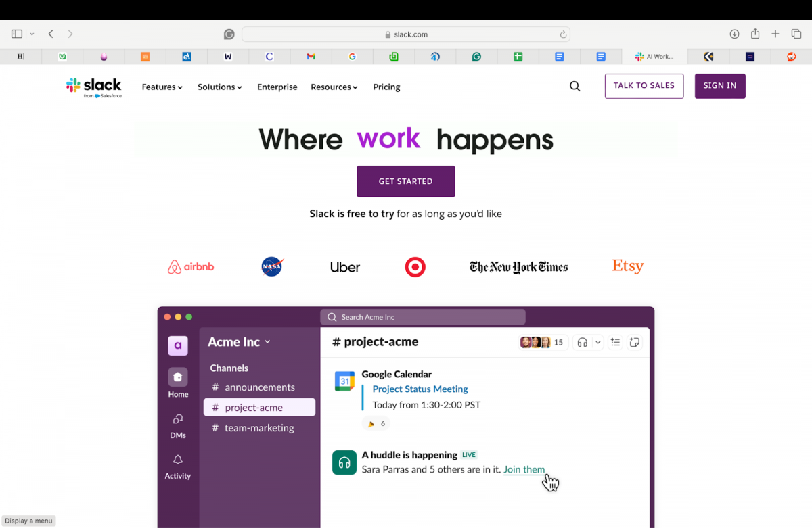Screen dimensions: 812x528
Task: Click the huddle headphones icon in channel header
Action: 582,342
